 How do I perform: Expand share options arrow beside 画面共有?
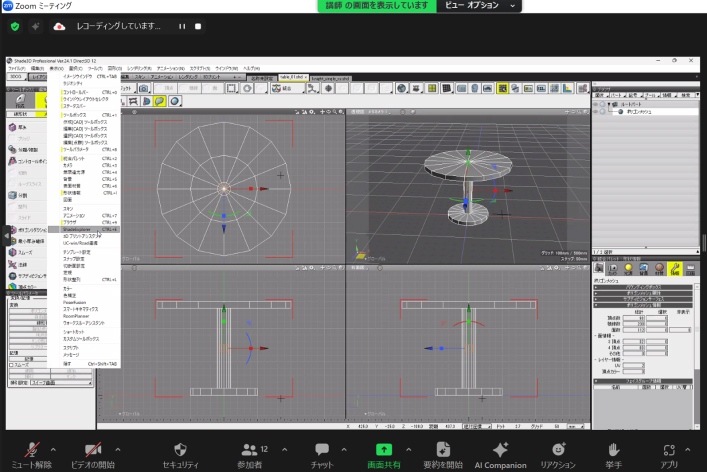coord(409,449)
